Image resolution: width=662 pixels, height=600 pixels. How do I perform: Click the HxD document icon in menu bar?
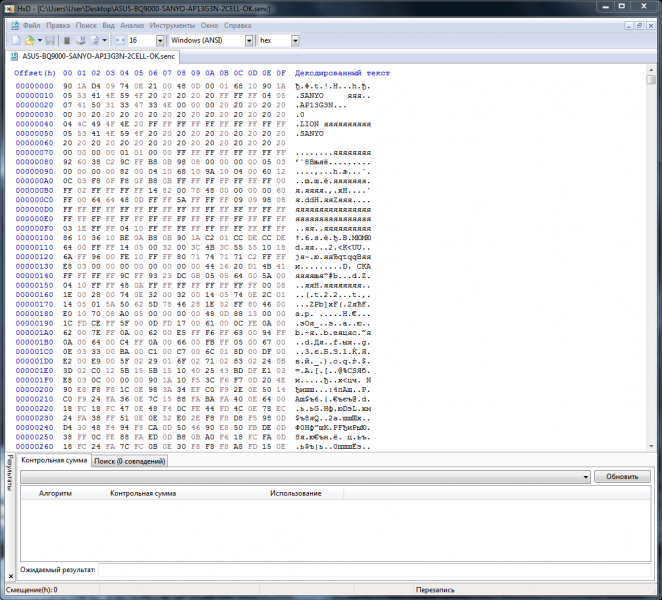[15, 25]
